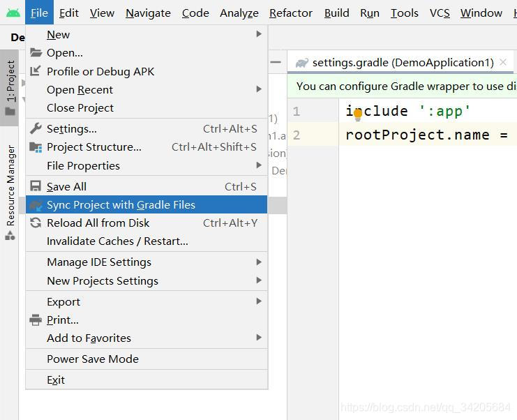Click the Project Structure icon
This screenshot has width=517, height=420.
[36, 147]
